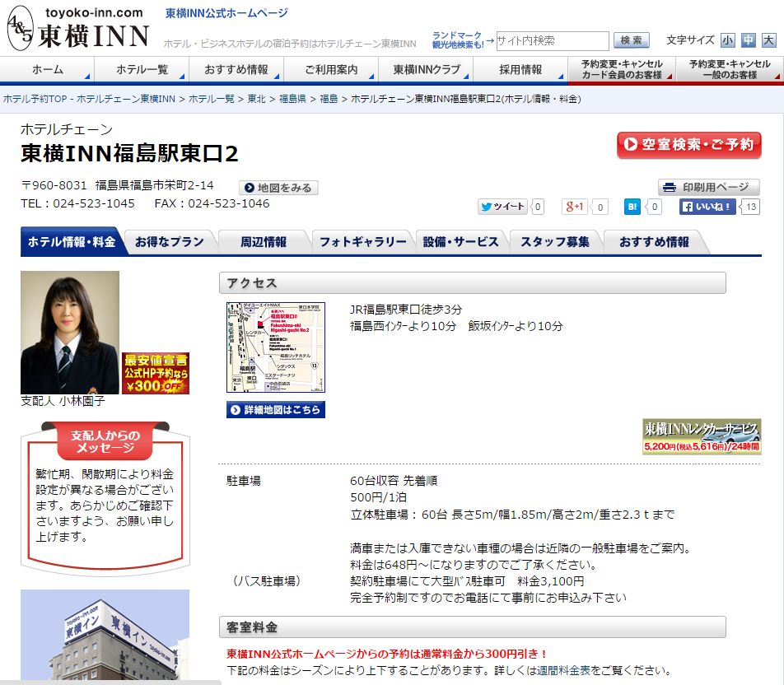Switch to the フォトギャラリー tab
The image size is (784, 685).
(x=363, y=242)
